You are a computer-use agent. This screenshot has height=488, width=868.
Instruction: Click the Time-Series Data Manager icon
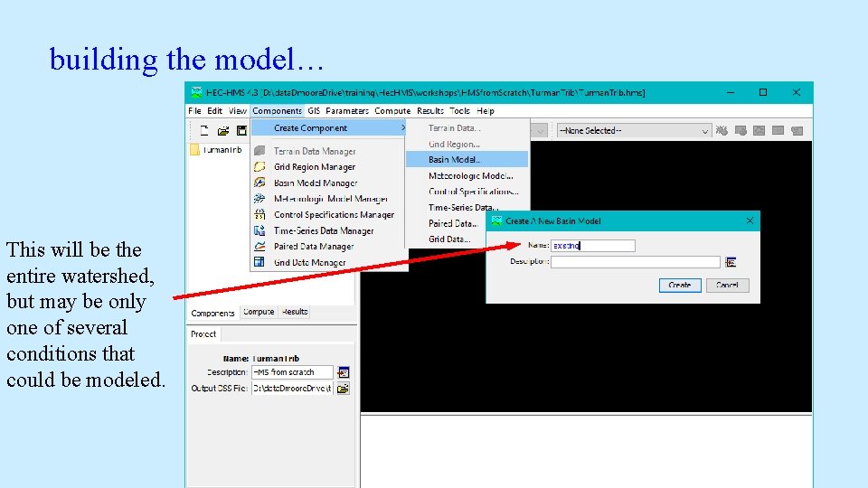259,230
